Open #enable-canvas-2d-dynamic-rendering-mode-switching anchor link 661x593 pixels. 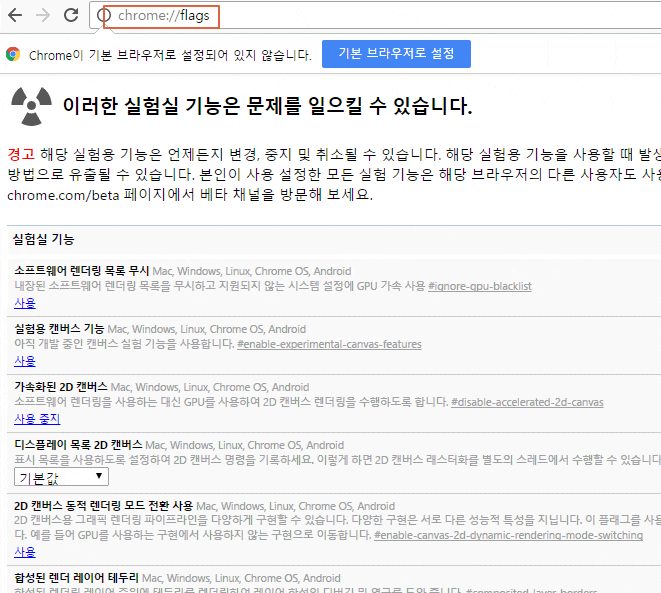click(x=508, y=535)
